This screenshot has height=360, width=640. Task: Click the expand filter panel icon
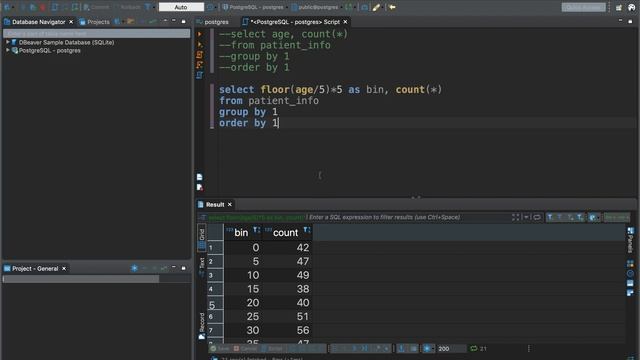(516, 217)
